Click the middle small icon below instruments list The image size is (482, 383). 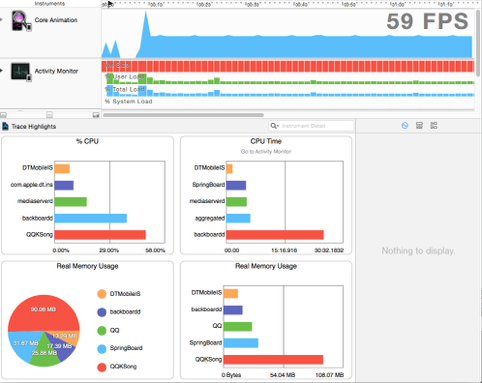tap(49, 115)
